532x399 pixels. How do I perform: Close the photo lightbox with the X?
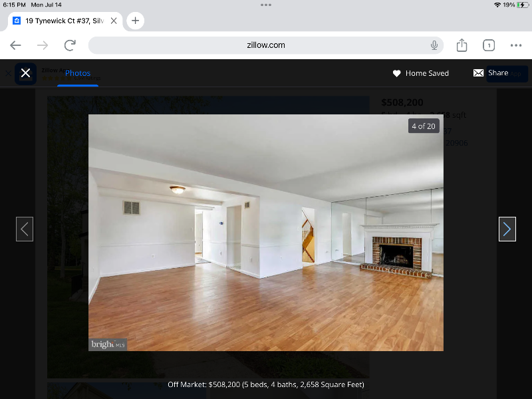(25, 73)
